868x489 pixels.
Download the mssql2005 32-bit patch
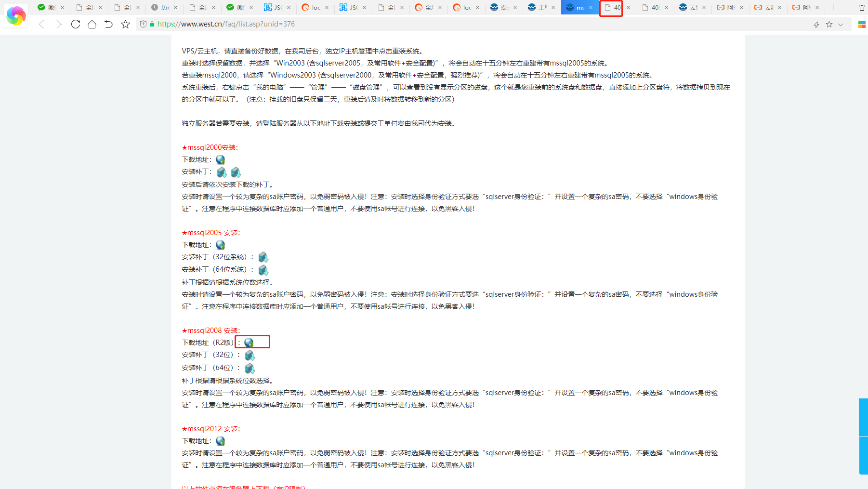tap(263, 257)
